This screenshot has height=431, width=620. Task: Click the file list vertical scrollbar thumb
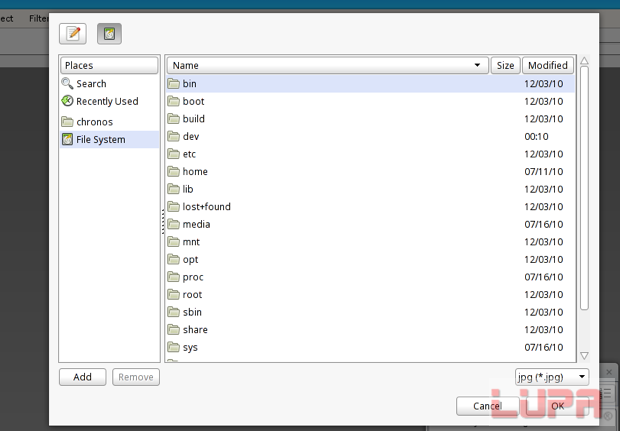pos(584,188)
